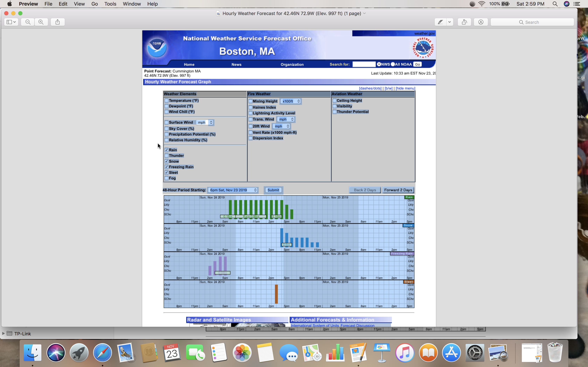Click the Preview Search field
The image size is (588, 367).
tap(532, 22)
